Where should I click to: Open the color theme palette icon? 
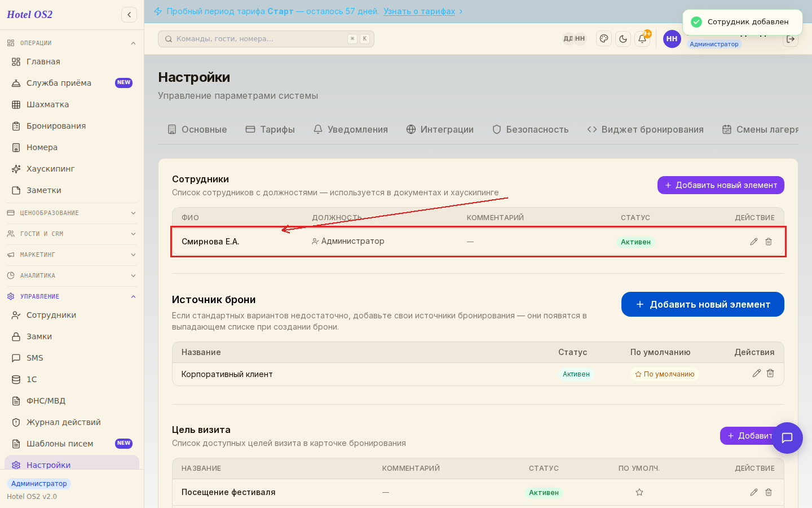point(604,39)
